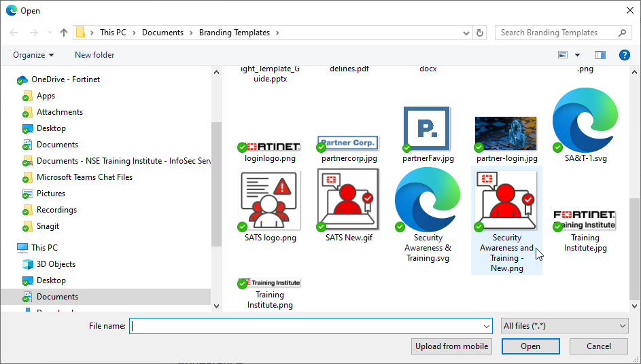This screenshot has width=641, height=364.
Task: Click the Open button
Action: 531,346
